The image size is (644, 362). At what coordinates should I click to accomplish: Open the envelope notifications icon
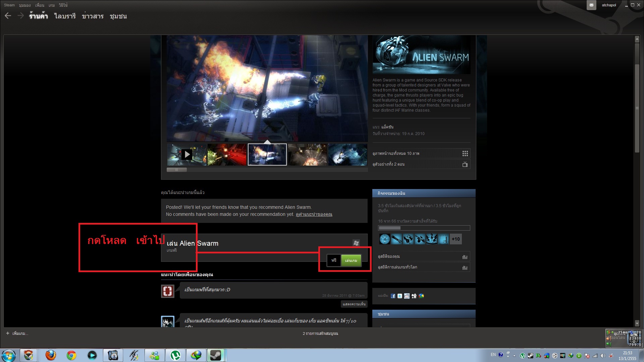click(x=591, y=5)
